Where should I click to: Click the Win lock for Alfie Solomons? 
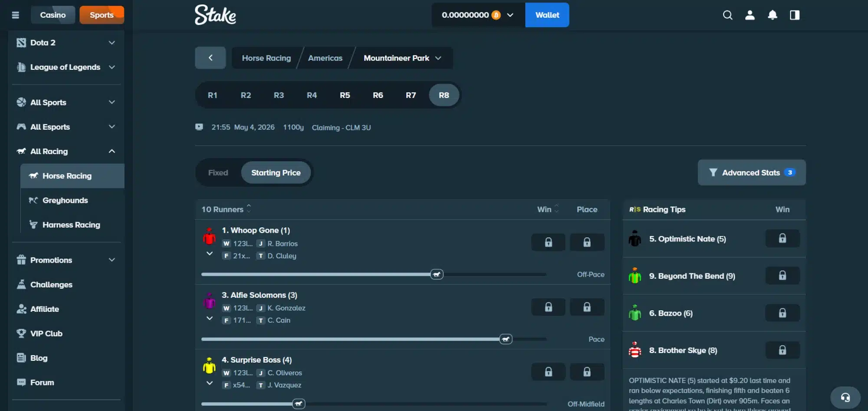point(548,307)
